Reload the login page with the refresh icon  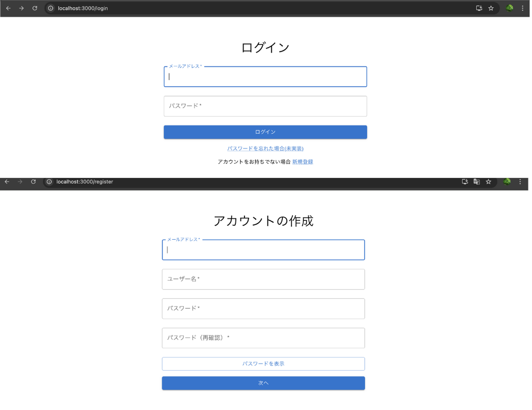click(x=34, y=8)
